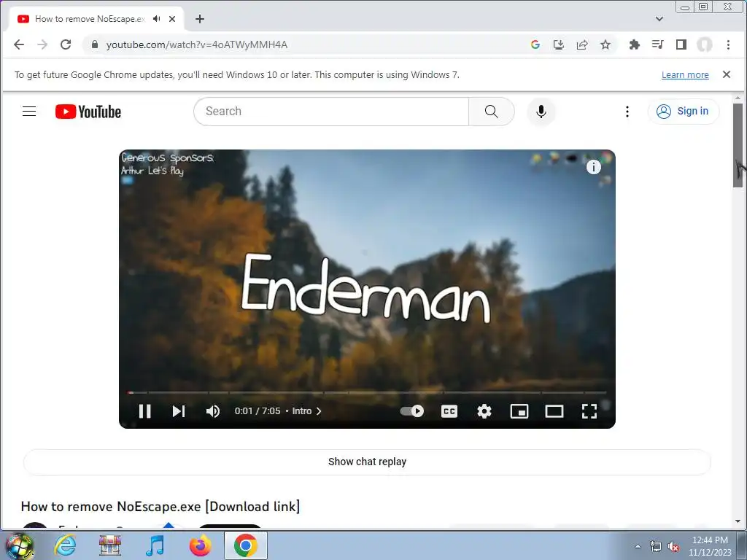This screenshot has height=560, width=747.
Task: Open the taskbar clock and date
Action: [709, 546]
